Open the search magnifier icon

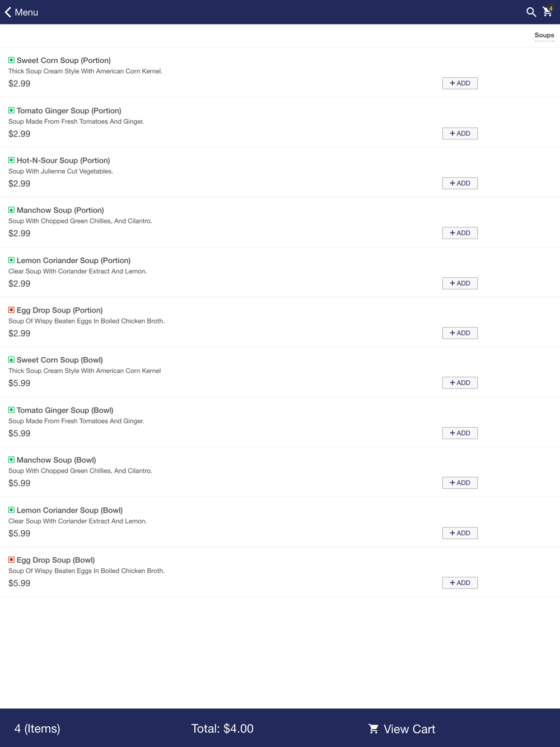point(531,12)
